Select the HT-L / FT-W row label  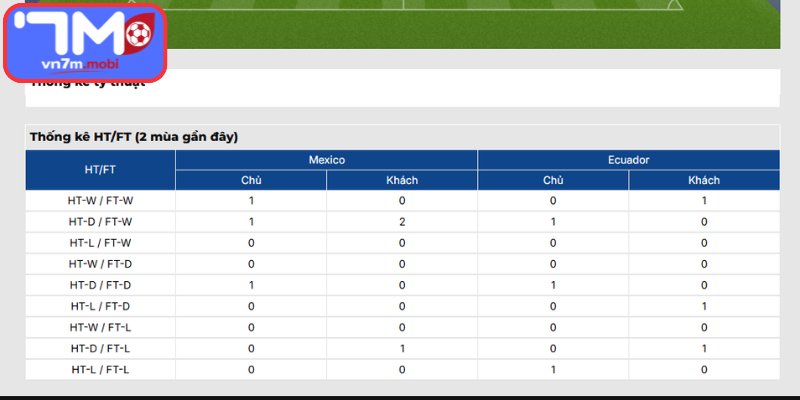pos(100,243)
